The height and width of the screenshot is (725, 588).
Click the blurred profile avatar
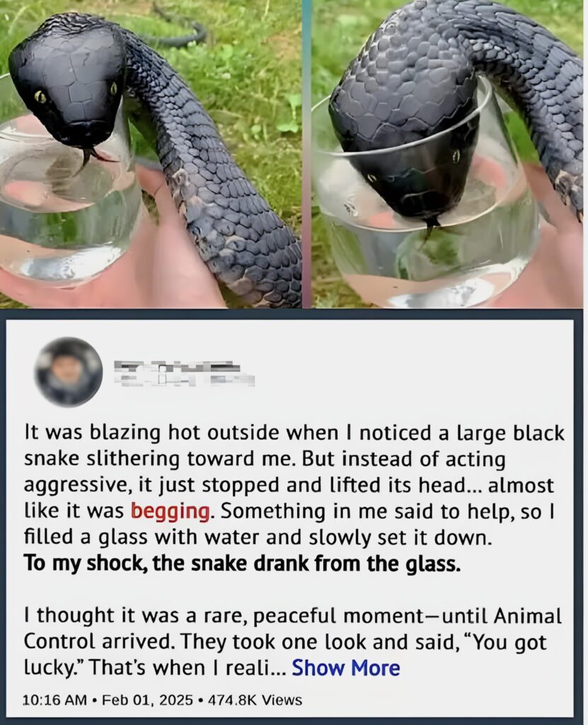[69, 372]
